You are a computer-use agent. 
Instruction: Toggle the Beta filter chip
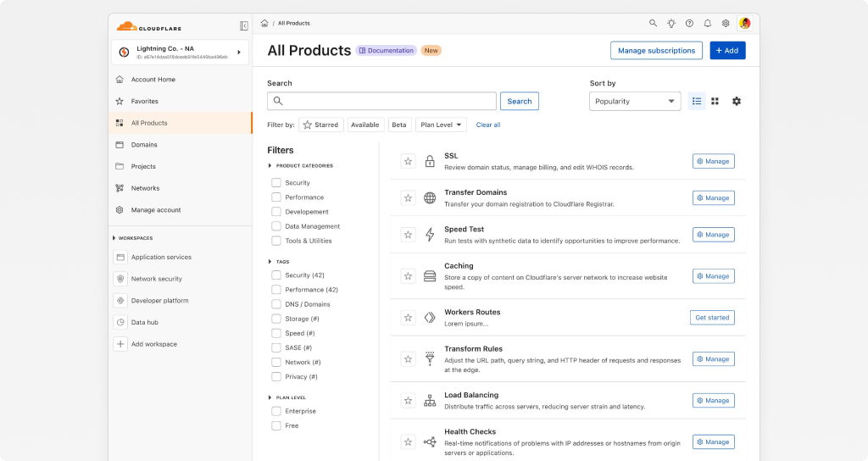tap(399, 125)
